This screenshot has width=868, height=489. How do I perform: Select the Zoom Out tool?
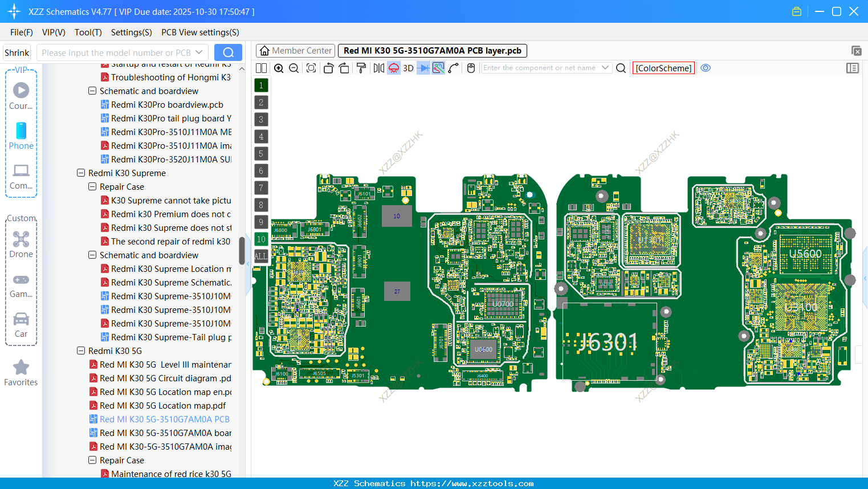(294, 68)
